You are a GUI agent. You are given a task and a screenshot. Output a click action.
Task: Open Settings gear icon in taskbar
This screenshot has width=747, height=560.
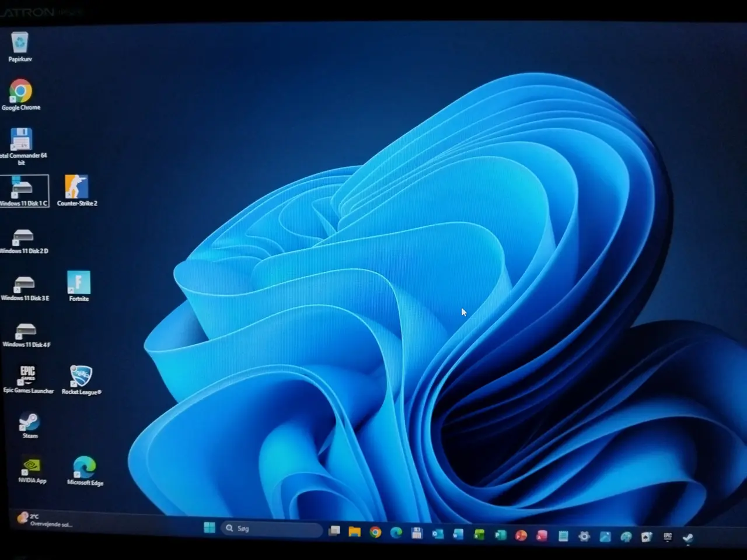click(584, 536)
